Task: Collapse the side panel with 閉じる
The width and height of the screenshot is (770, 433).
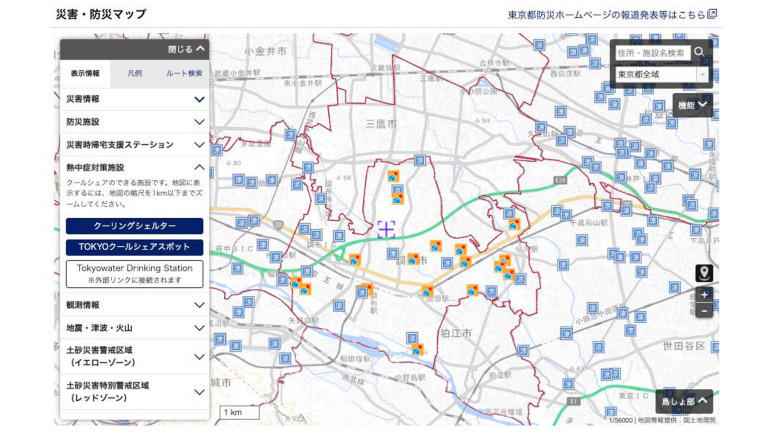Action: tap(187, 48)
